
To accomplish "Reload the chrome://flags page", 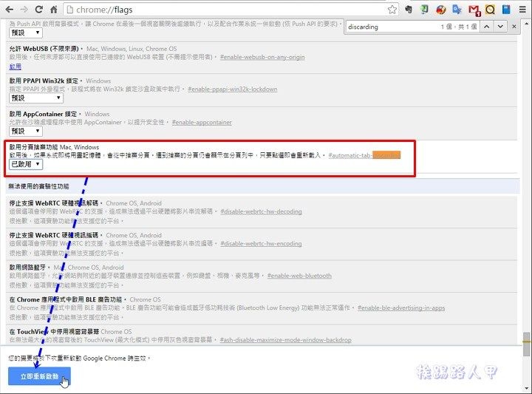I will tap(38, 10).
